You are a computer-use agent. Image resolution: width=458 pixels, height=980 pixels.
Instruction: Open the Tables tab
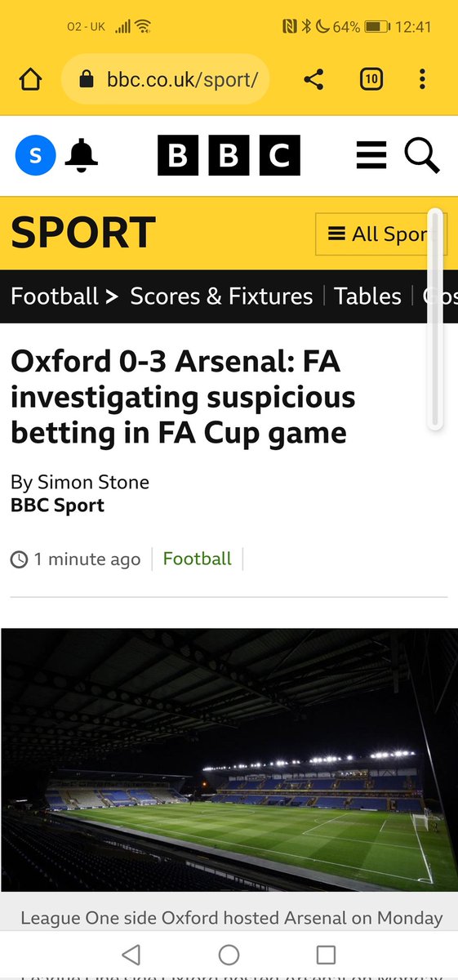(367, 296)
